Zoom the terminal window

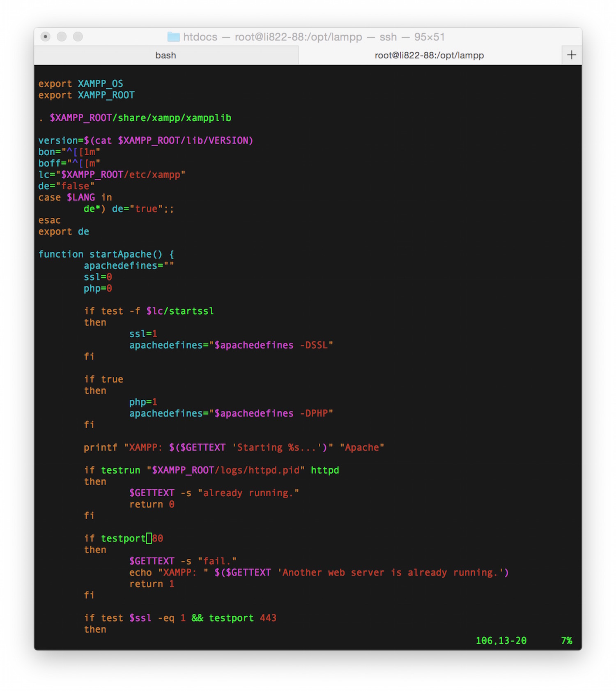click(x=78, y=37)
